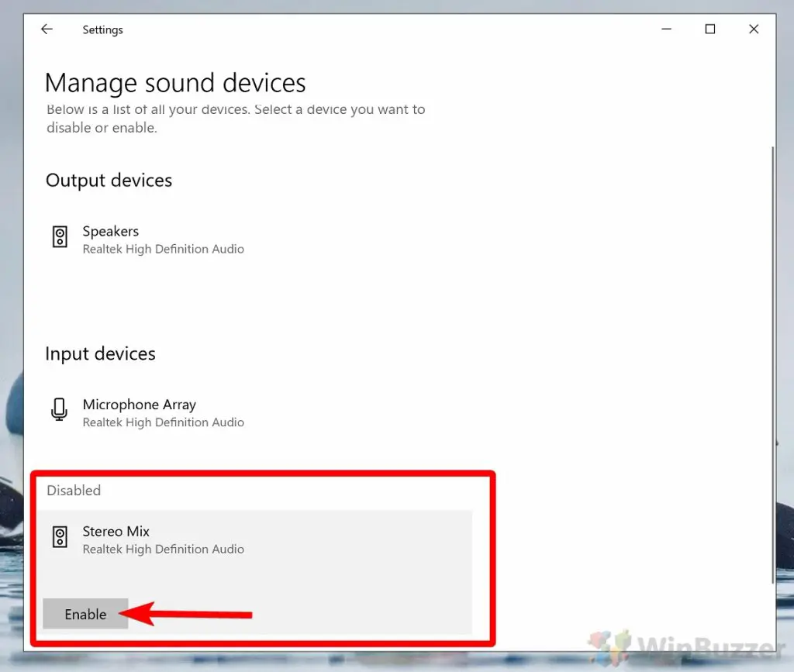Click Realtek High Definition Audio under Stereo Mix
The height and width of the screenshot is (672, 794).
click(163, 549)
